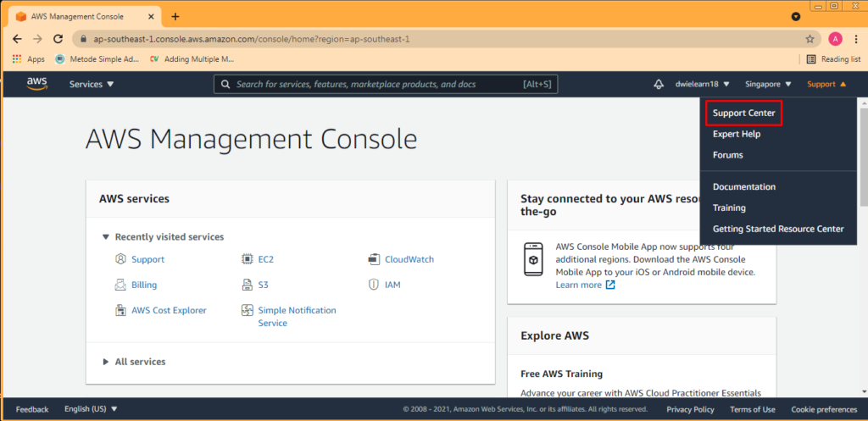Go back with the browser back arrow
868x421 pixels.
(17, 39)
